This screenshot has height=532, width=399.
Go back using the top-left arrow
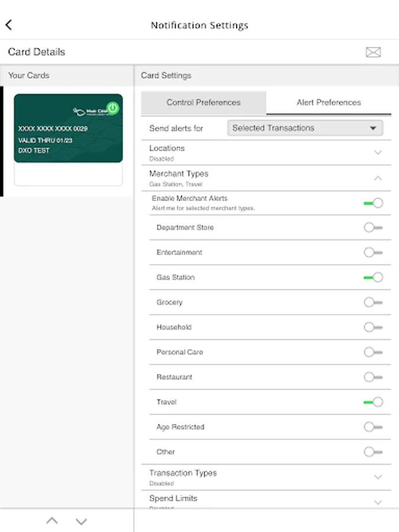9,25
